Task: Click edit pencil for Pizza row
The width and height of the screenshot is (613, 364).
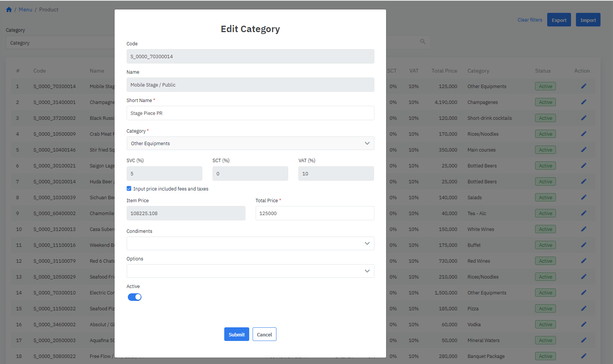Action: pyautogui.click(x=584, y=308)
